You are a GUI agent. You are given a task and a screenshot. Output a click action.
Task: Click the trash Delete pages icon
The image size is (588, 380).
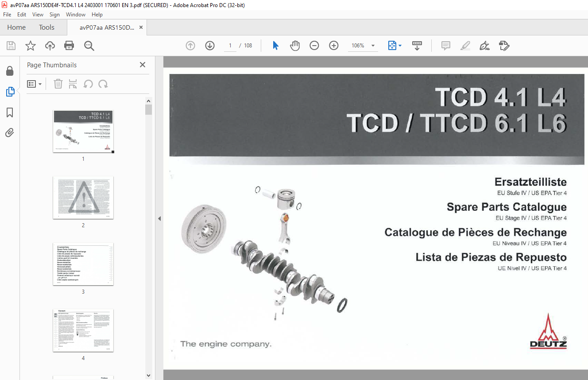58,84
